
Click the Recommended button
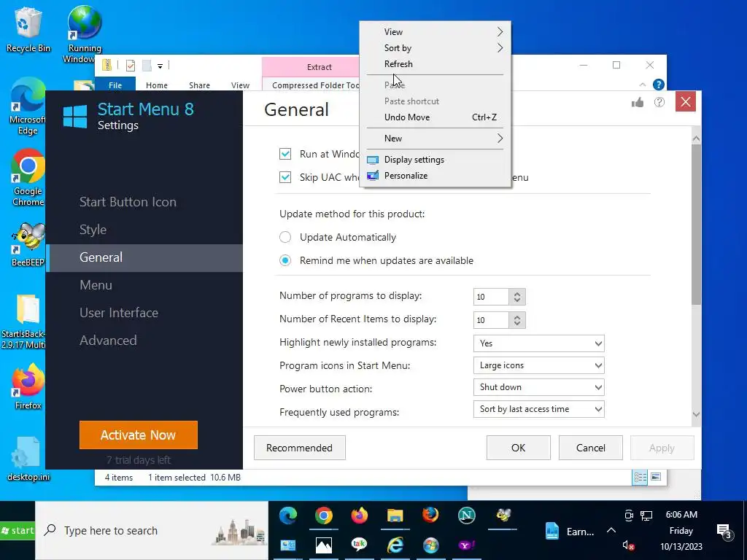(x=300, y=448)
